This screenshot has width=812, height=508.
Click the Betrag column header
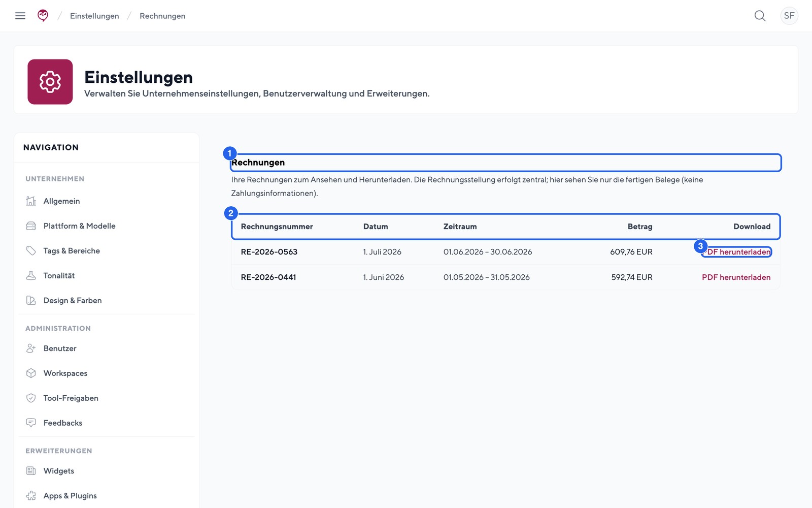coord(640,227)
